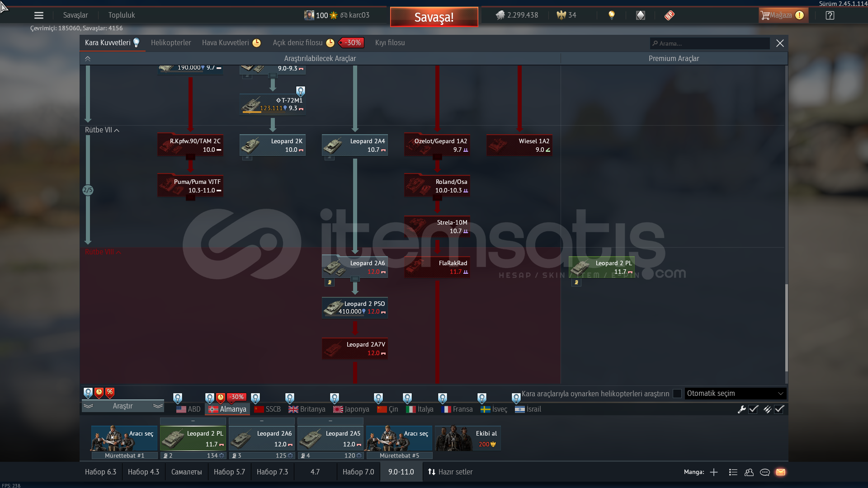Open the friends contacts icon
This screenshot has width=868, height=488.
coord(749,472)
